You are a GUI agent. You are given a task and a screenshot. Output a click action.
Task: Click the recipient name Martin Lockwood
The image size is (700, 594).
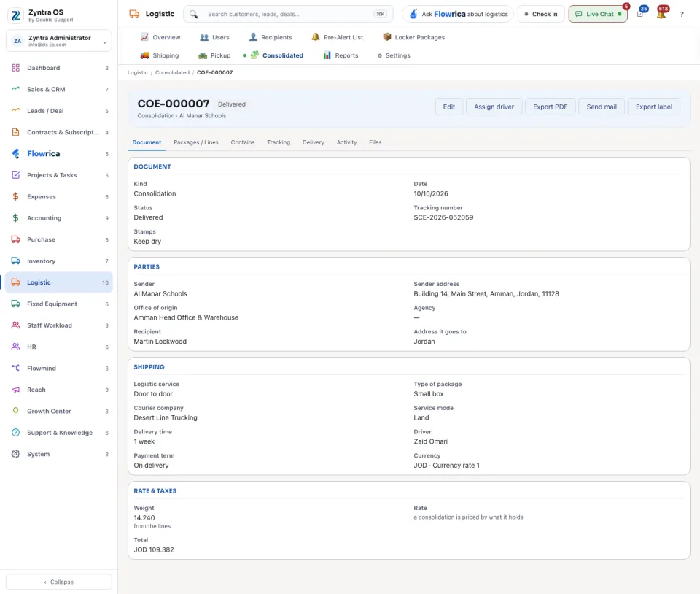tap(160, 342)
